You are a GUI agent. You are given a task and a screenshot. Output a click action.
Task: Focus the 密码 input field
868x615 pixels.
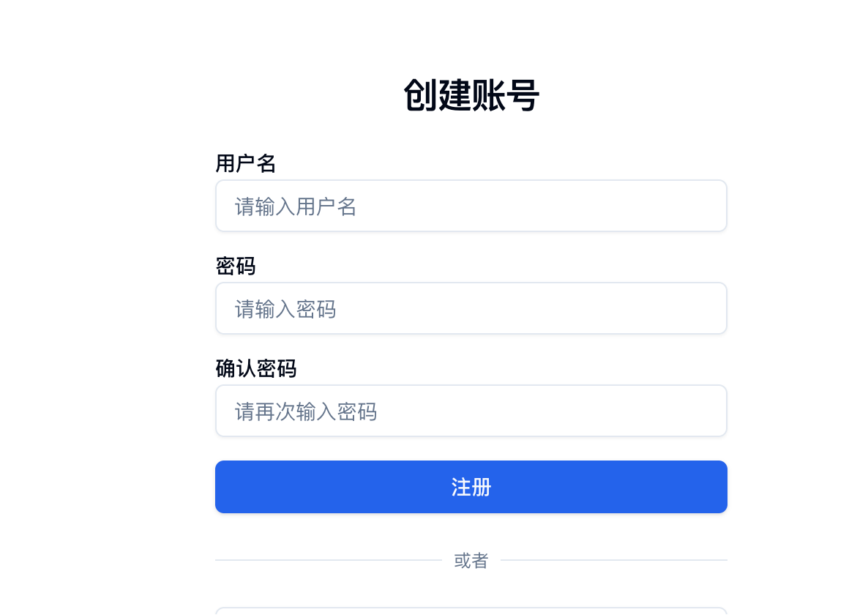tap(471, 308)
